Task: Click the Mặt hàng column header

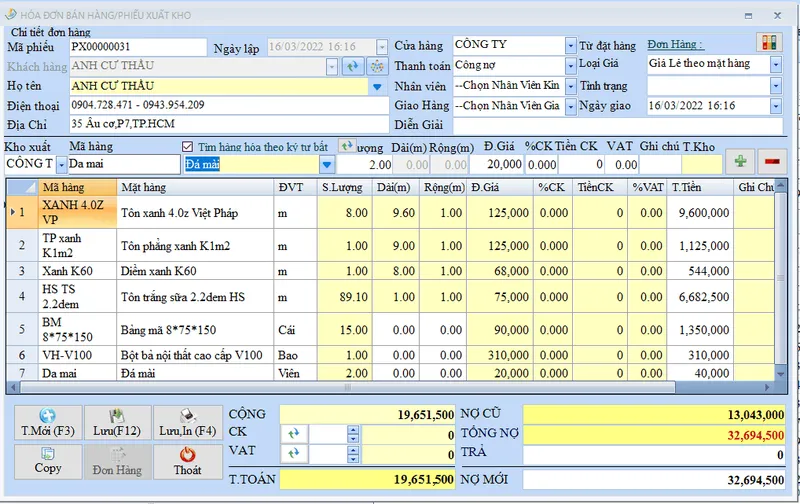Action: click(195, 187)
